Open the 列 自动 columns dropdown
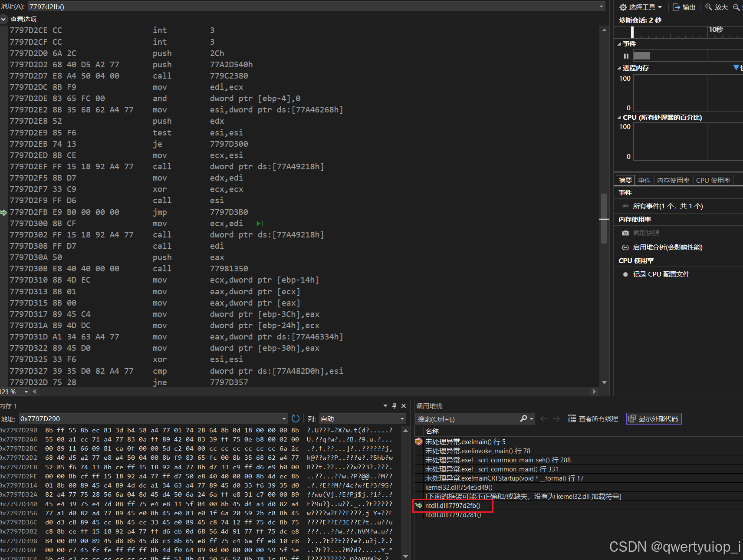 (x=402, y=418)
